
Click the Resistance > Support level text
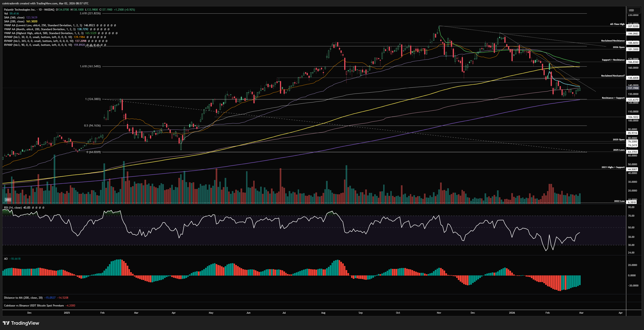[x=613, y=98]
